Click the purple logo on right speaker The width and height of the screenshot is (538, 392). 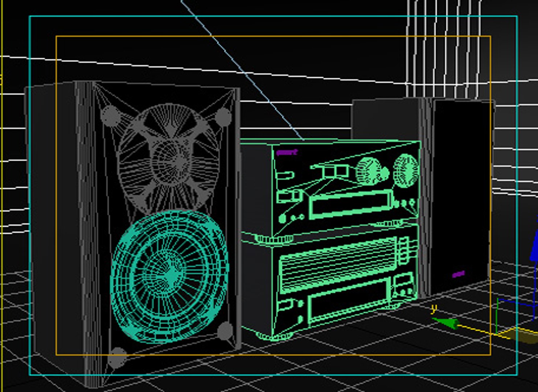[459, 274]
